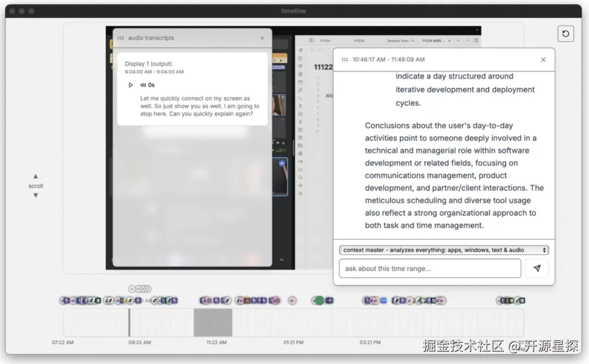
Task: Click the '10:46:17 AM - 11:46:09 AM' panel title
Action: click(x=388, y=59)
